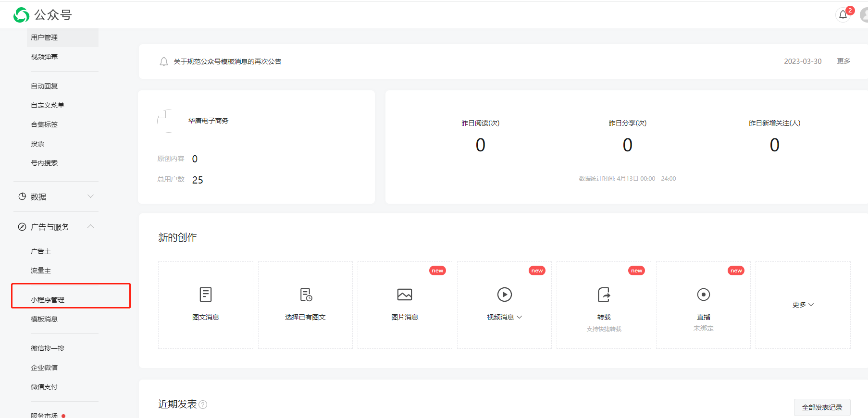Click 更多 next to the announcement date
Image resolution: width=868 pixels, height=418 pixels.
point(843,61)
